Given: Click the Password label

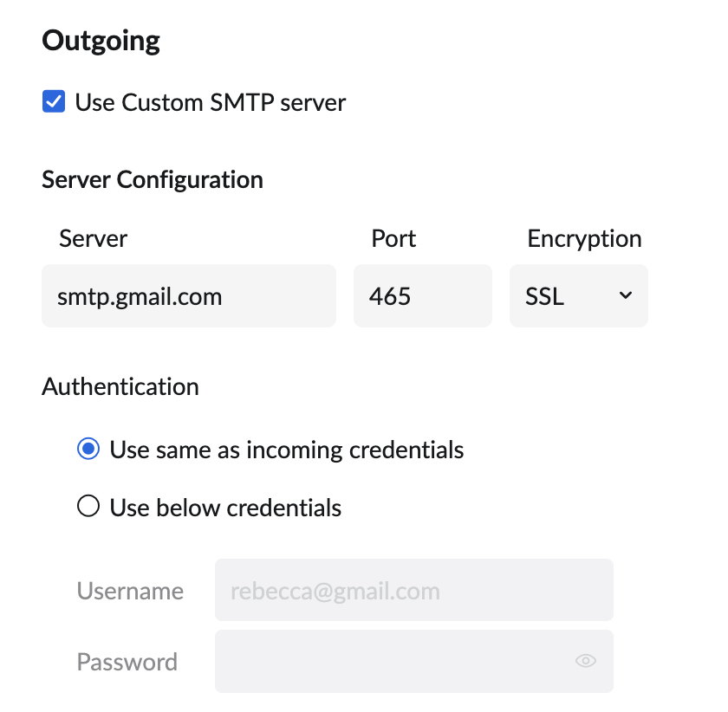Looking at the screenshot, I should [127, 662].
